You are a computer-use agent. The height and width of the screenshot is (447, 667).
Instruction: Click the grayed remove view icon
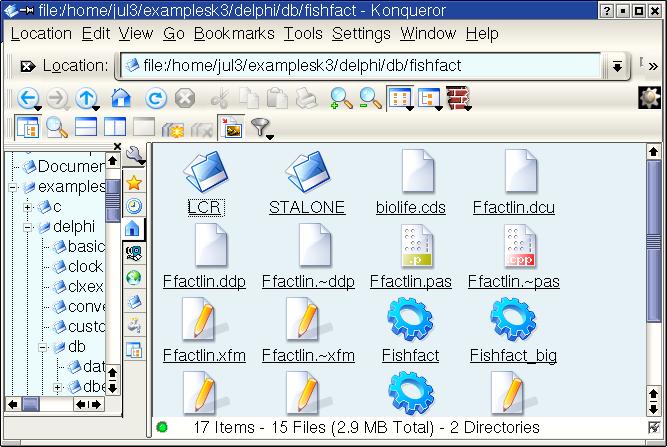[x=143, y=127]
